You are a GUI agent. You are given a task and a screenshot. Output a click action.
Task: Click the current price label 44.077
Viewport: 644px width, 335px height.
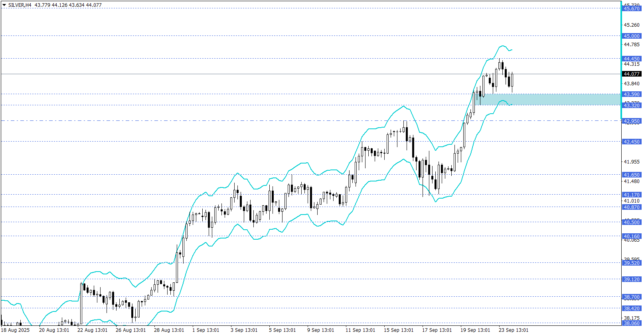(x=631, y=74)
